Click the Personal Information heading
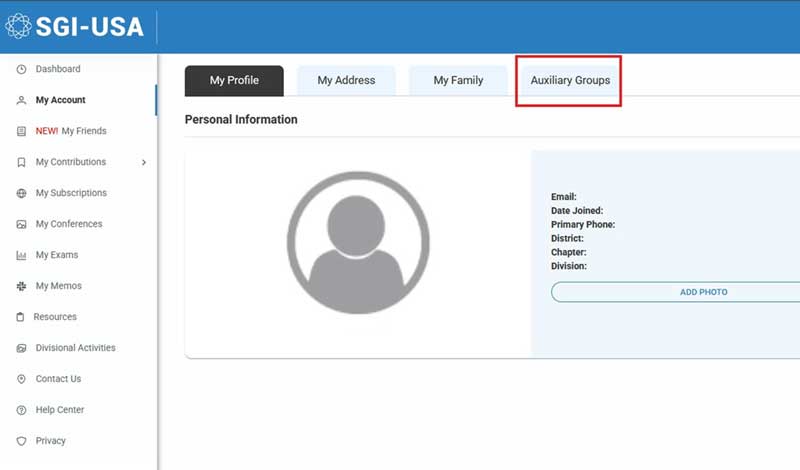 (241, 119)
